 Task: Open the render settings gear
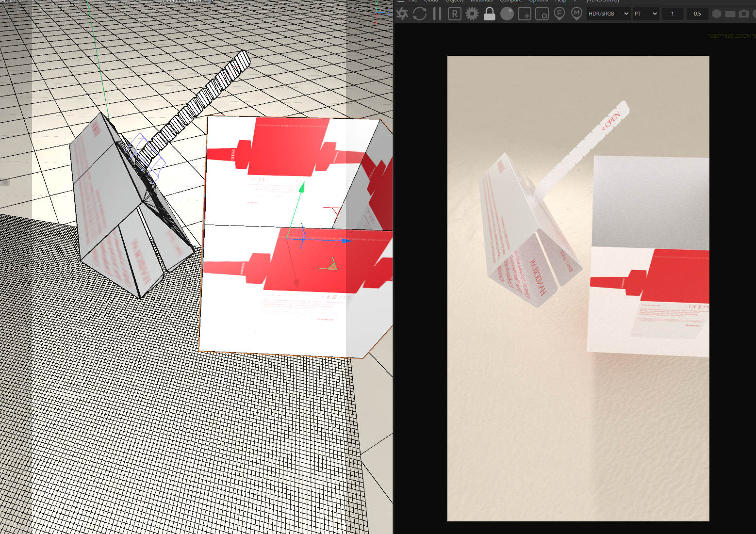472,14
